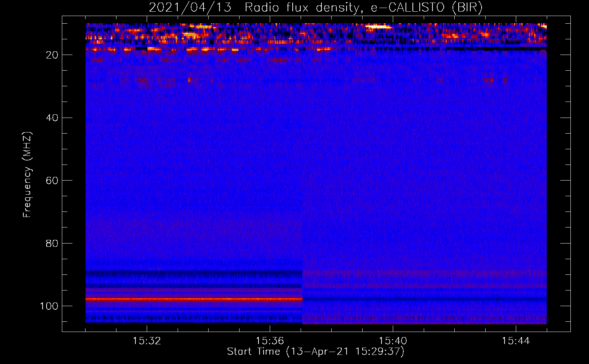Viewport: 589px width, 364px height.
Task: Click the 40 MHz frequency tick label
Action: (x=52, y=118)
